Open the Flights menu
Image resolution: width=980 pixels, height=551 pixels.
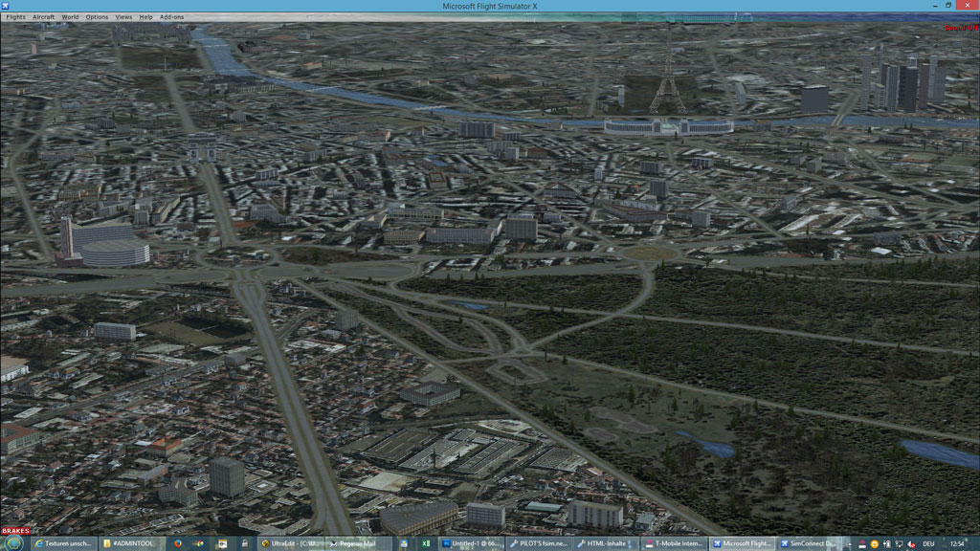click(x=16, y=17)
